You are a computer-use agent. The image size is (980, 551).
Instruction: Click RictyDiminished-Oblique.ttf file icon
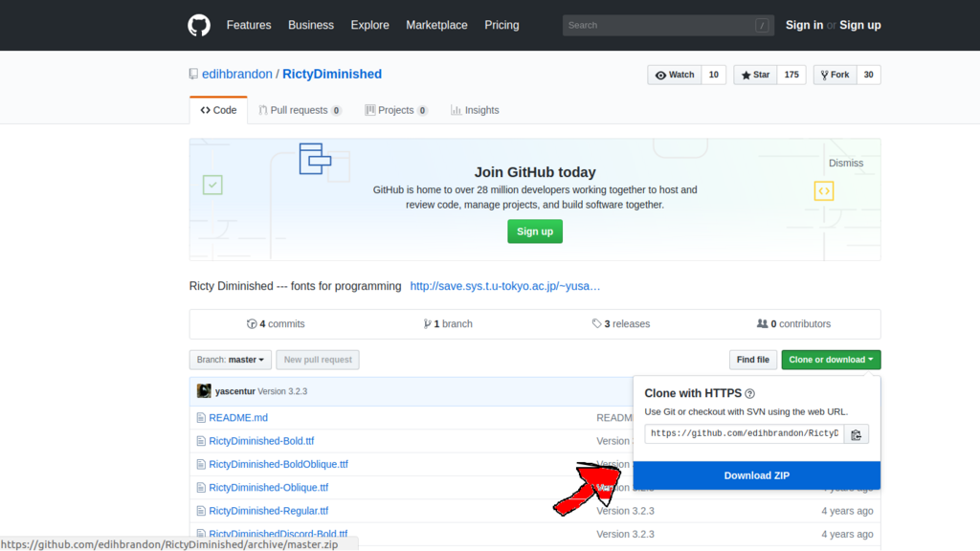pyautogui.click(x=201, y=487)
